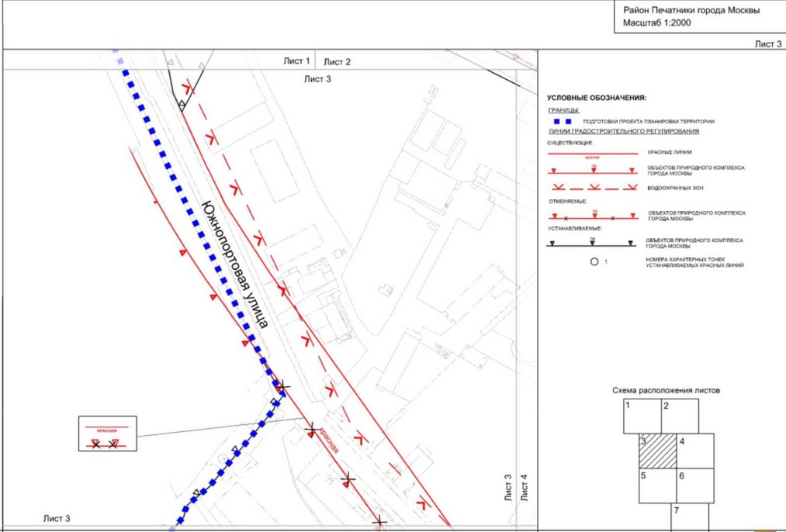Click the black triangle line symbol under УСТАНАВЛИВАЕМЫЕ
Viewport: 786px width, 532px height.
(x=591, y=244)
